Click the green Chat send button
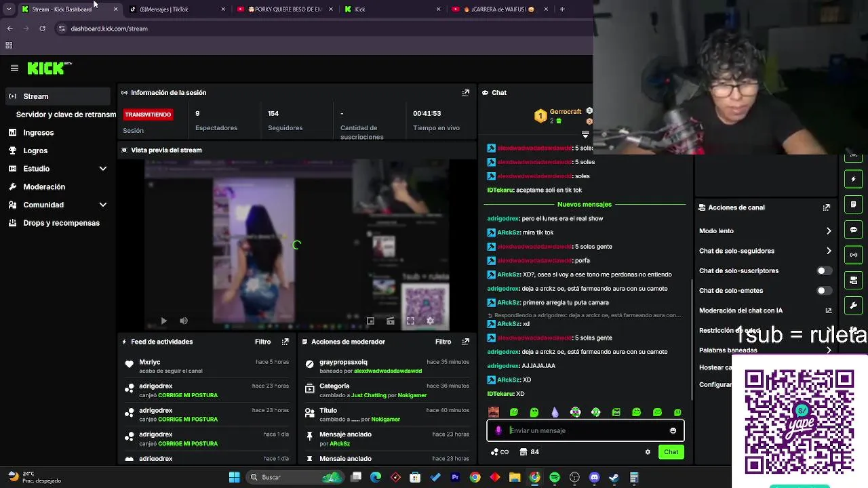This screenshot has height=488, width=868. (671, 452)
